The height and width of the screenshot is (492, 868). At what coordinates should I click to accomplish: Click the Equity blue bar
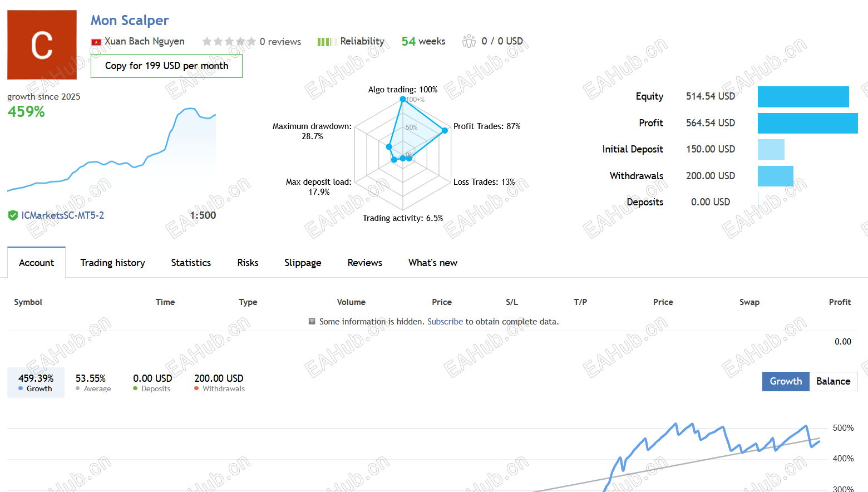(x=803, y=97)
